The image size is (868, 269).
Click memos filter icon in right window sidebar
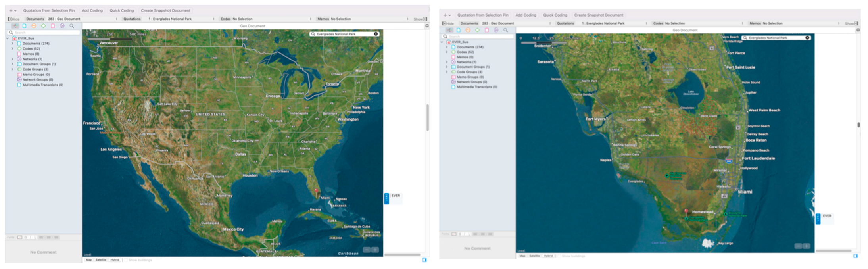(486, 30)
